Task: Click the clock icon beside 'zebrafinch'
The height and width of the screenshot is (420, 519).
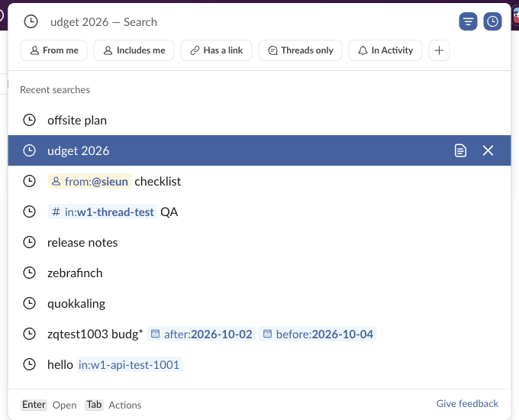Action: pos(30,273)
